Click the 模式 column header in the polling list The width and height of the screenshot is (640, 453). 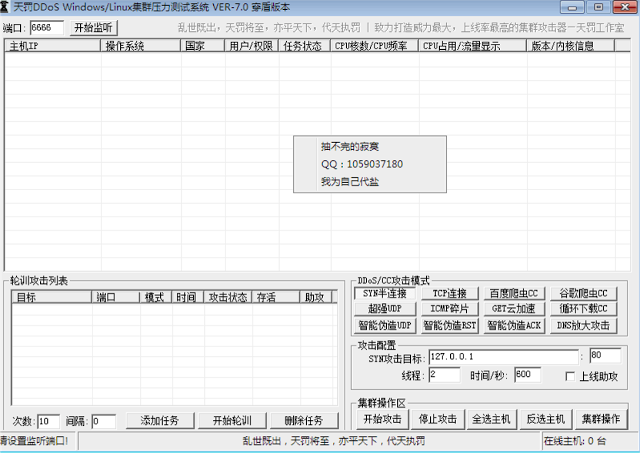pyautogui.click(x=156, y=297)
